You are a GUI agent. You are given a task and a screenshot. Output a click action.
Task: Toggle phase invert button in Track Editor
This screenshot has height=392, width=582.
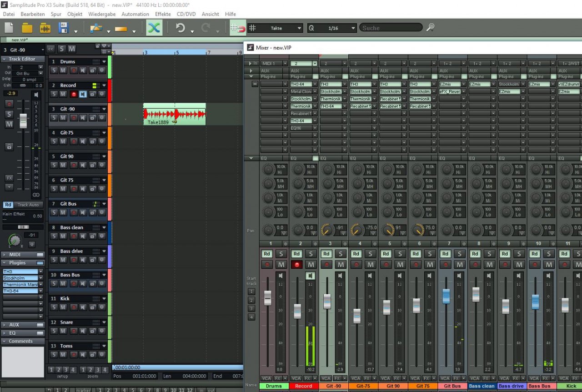(32, 244)
